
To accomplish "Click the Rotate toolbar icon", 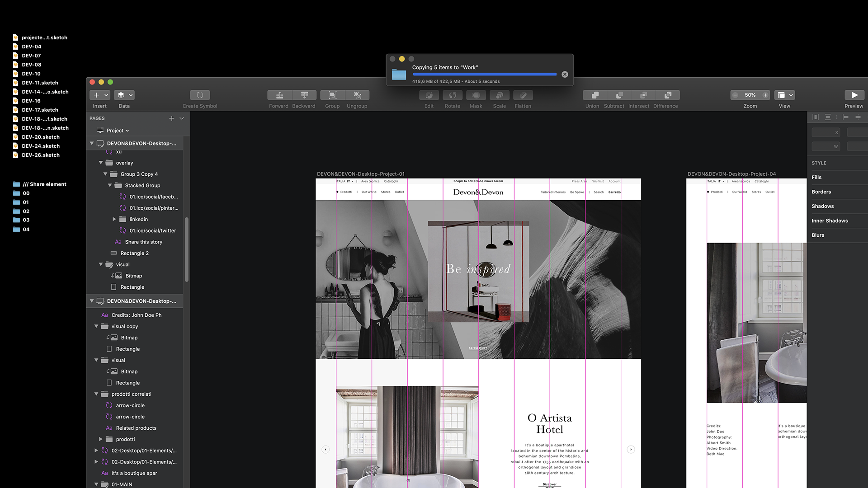I will (x=453, y=95).
